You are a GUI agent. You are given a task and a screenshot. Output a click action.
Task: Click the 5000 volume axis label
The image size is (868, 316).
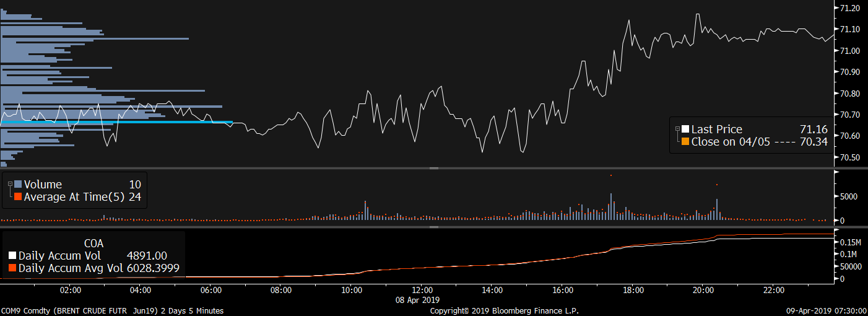coord(848,196)
